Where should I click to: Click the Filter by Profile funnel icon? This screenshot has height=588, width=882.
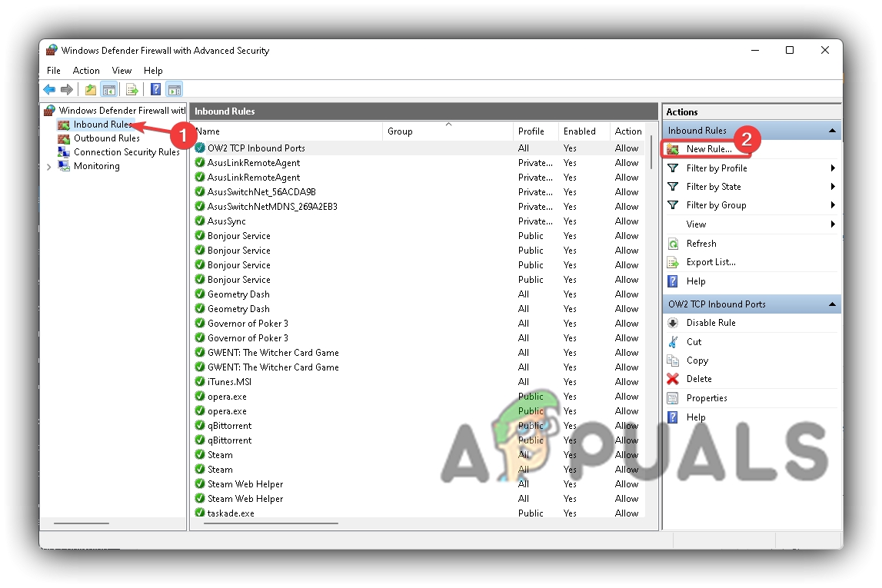[x=673, y=168]
